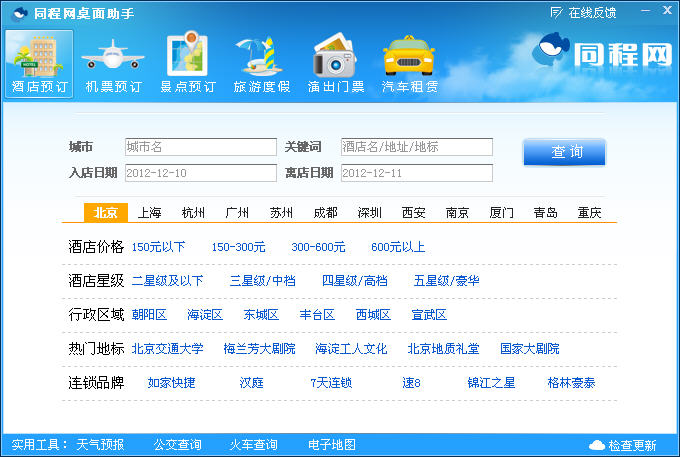The image size is (680, 457).
Task: Select the 西安 city tab
Action: pyautogui.click(x=413, y=212)
